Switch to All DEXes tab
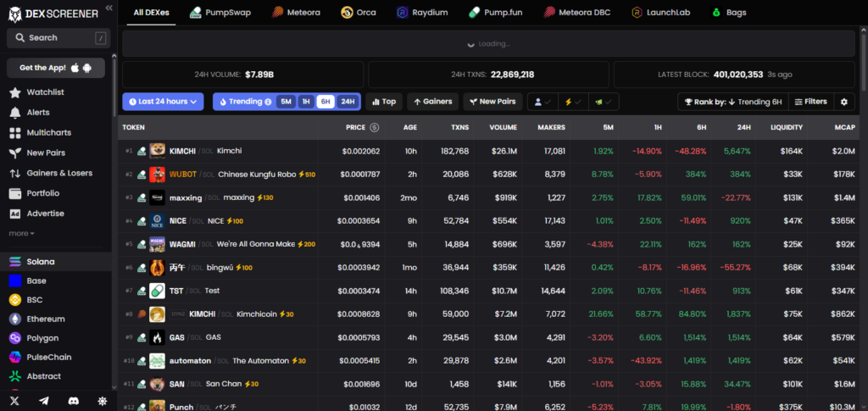The image size is (868, 411). [151, 12]
